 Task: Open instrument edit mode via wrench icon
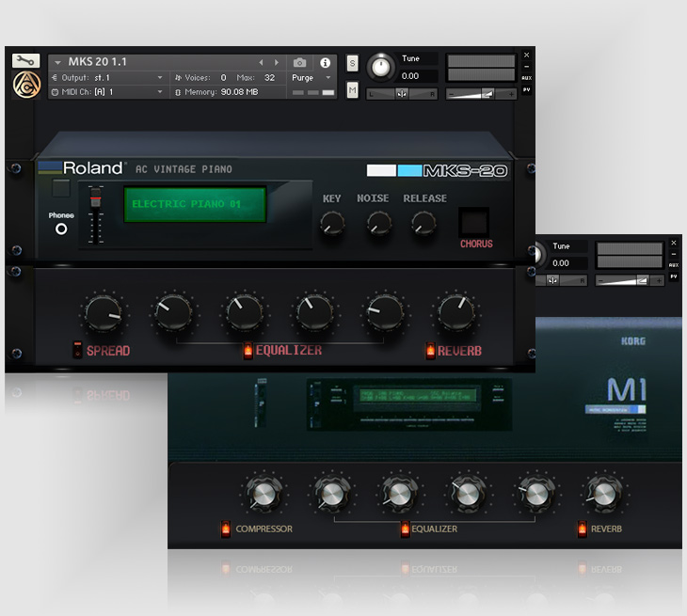(25, 61)
